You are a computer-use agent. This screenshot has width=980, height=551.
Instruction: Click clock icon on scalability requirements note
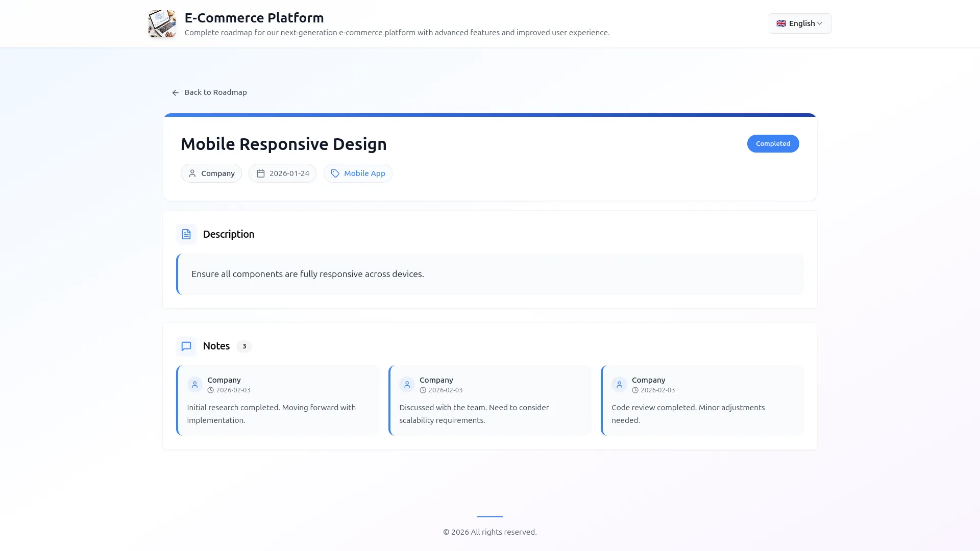coord(423,390)
